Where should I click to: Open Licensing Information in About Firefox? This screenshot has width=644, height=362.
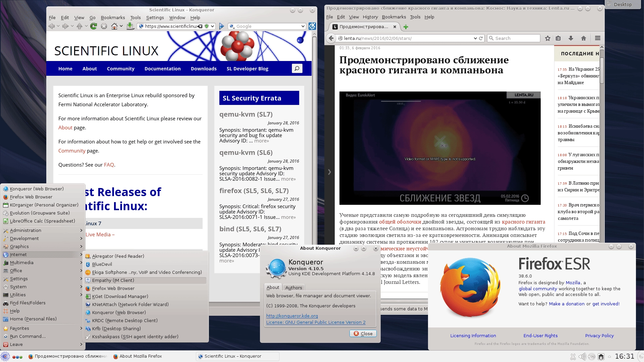click(x=473, y=336)
